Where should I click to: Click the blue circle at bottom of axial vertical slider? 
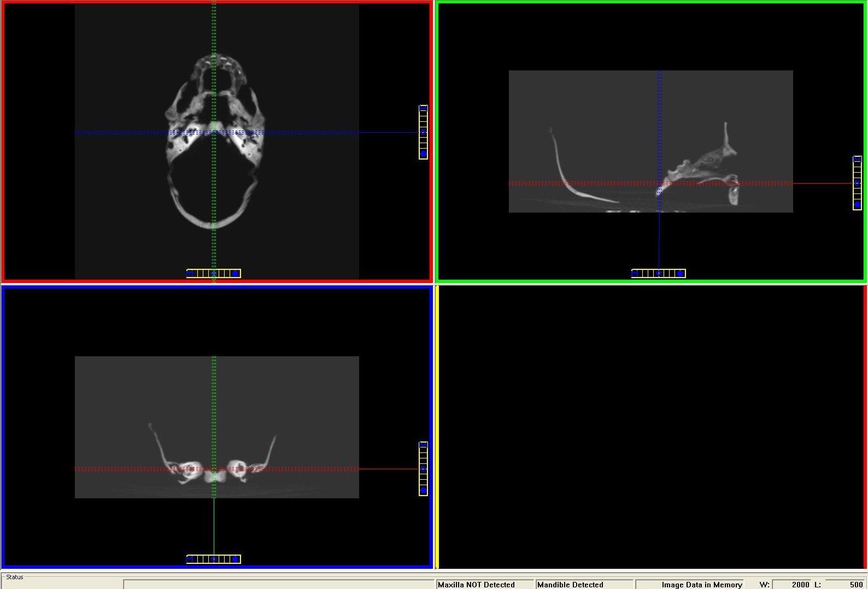[x=423, y=154]
